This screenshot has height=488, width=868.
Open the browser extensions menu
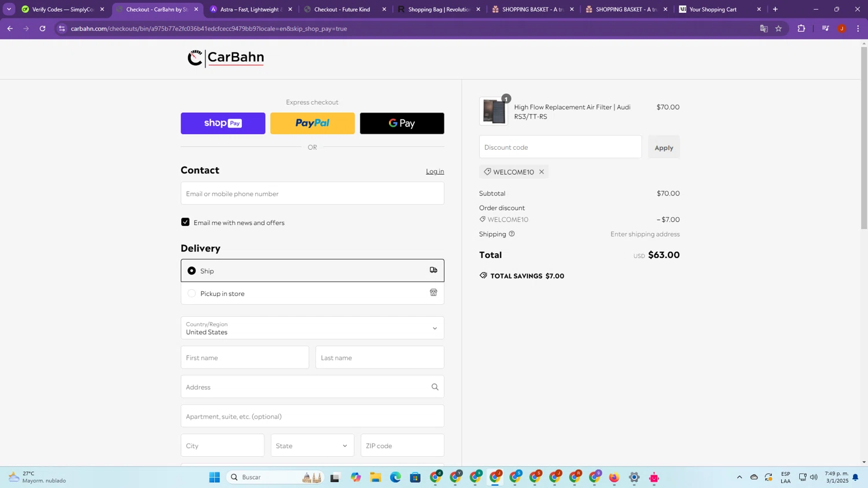(801, 28)
